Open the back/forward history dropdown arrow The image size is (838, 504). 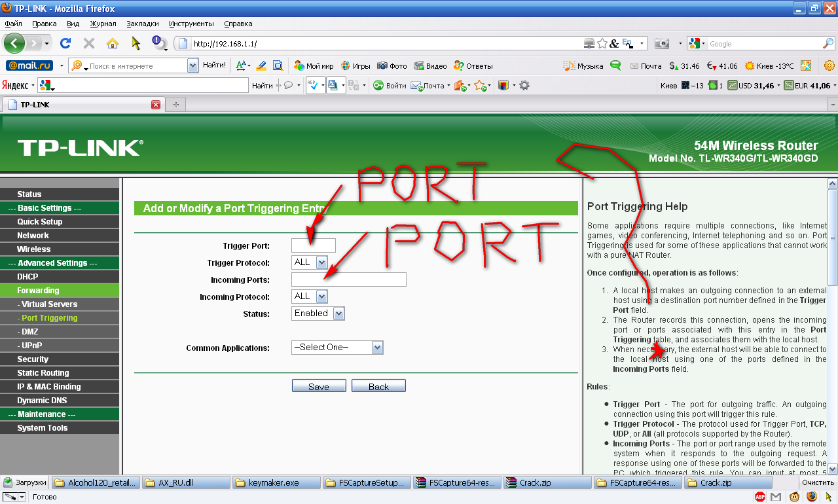46,43
